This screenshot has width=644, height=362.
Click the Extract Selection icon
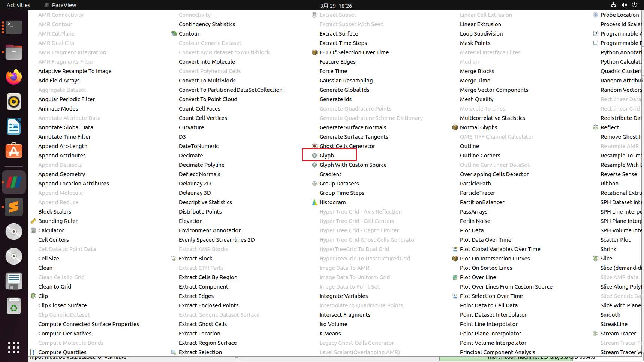[174, 352]
